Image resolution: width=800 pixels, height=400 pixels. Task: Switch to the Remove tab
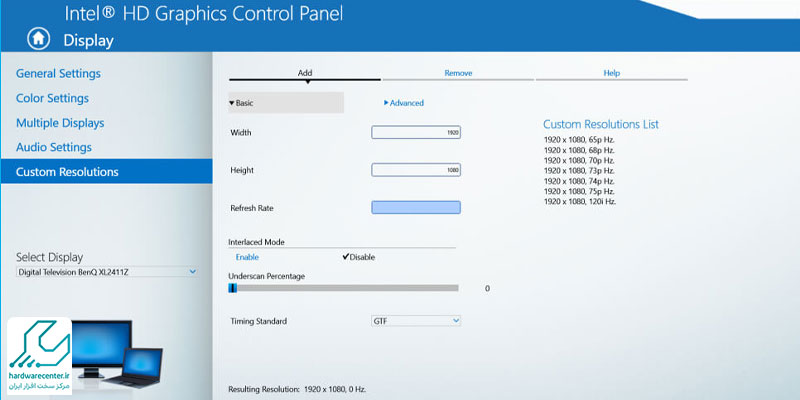coord(458,73)
